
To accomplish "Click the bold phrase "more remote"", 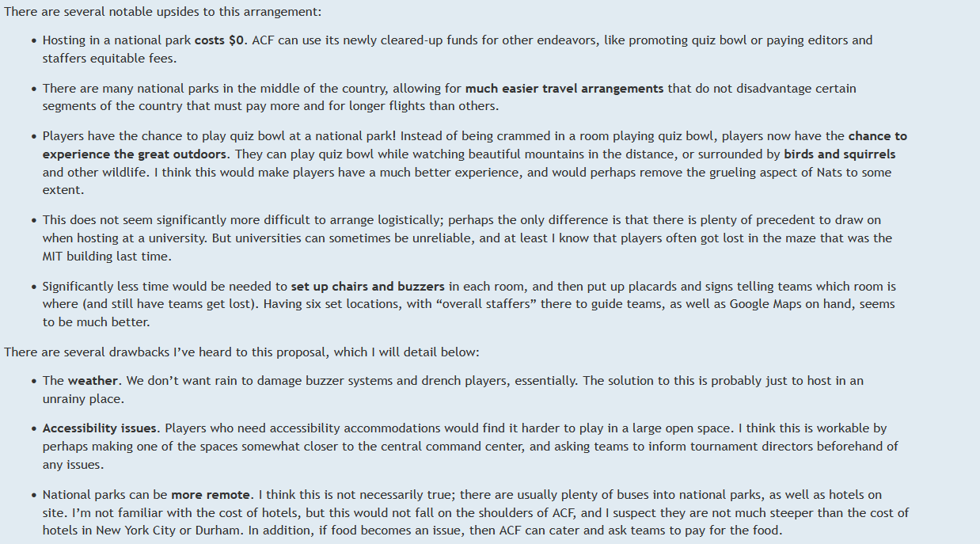I will point(211,494).
